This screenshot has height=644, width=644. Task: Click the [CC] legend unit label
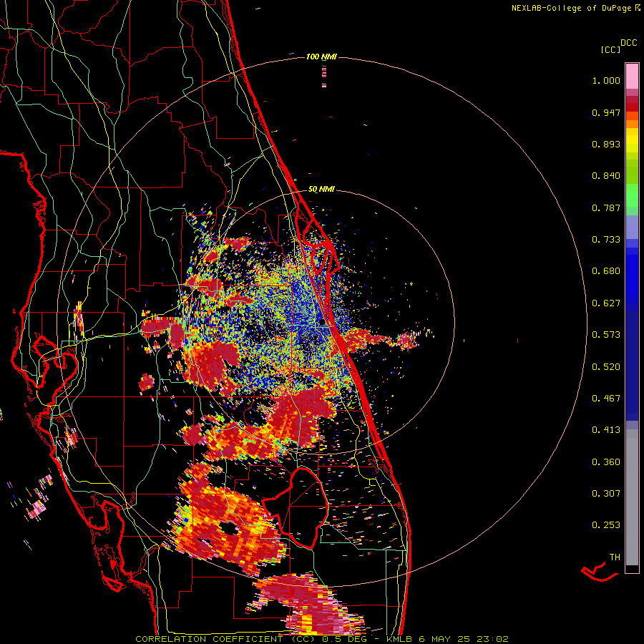pyautogui.click(x=610, y=49)
